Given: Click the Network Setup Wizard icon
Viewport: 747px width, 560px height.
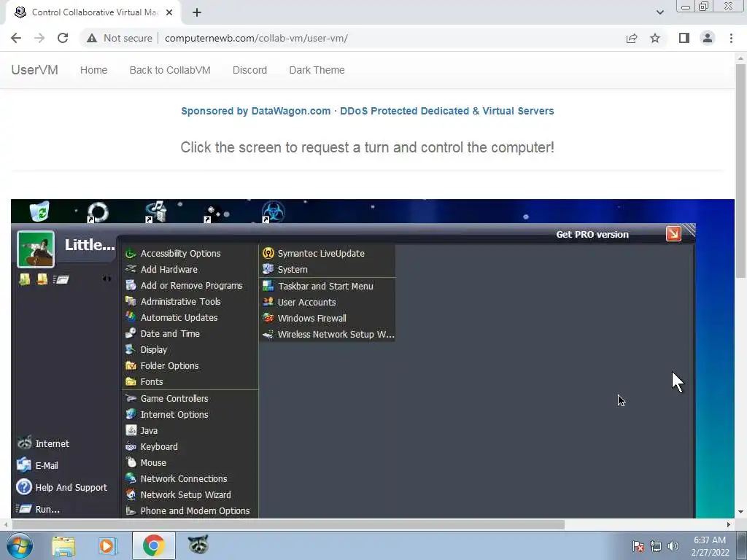Looking at the screenshot, I should click(131, 495).
